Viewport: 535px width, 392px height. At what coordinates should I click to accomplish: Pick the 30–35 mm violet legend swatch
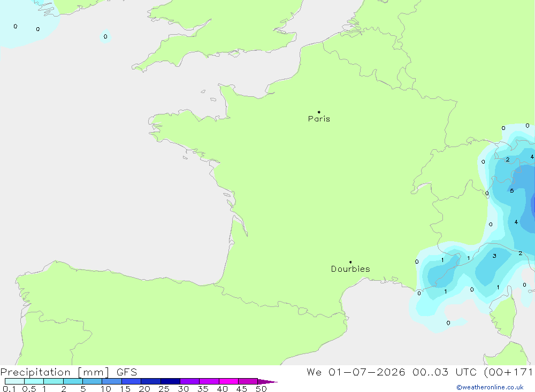190,381
